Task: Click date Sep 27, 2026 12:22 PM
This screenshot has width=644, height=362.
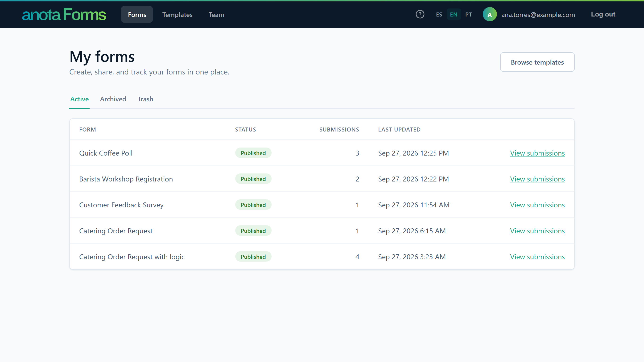Action: [x=413, y=179]
